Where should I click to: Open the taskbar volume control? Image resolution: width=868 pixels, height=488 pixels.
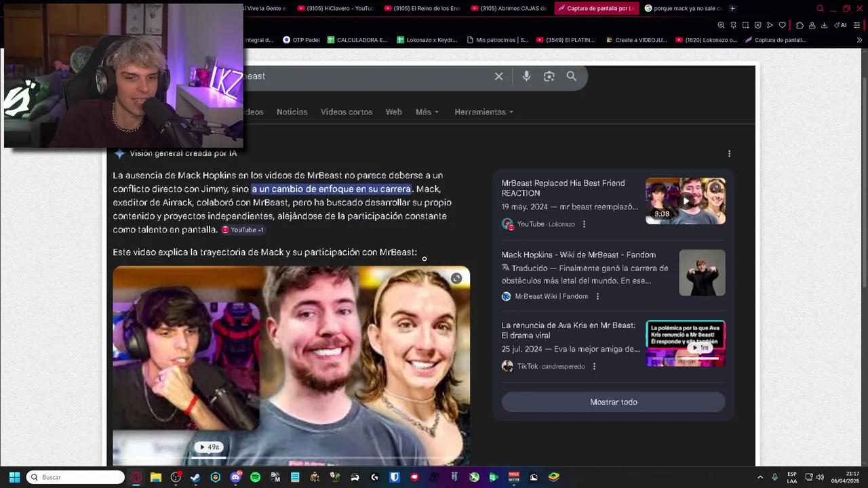pos(820,477)
